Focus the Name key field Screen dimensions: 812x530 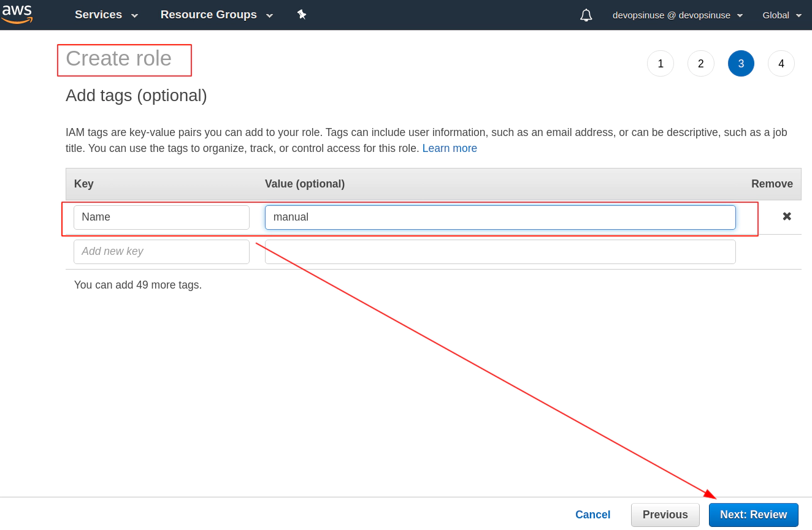tap(161, 218)
